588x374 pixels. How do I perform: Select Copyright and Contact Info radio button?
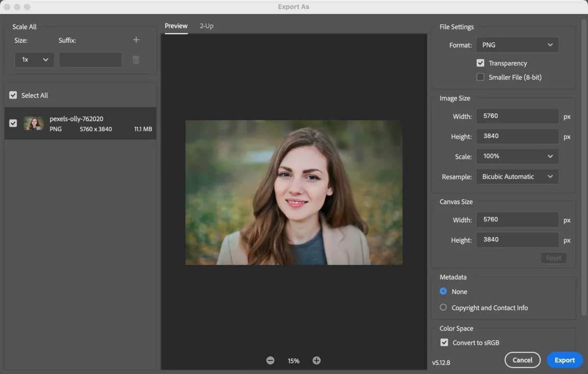click(x=443, y=307)
